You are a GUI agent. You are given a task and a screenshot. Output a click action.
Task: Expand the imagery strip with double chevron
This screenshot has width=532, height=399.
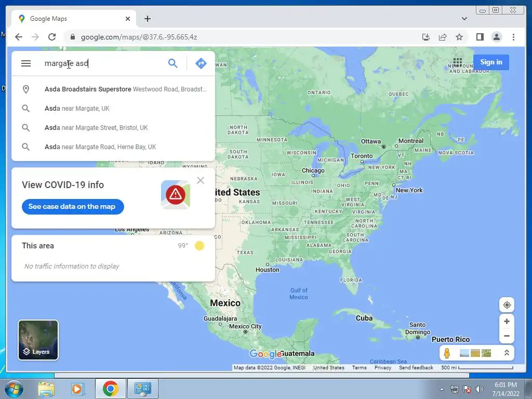tap(506, 353)
